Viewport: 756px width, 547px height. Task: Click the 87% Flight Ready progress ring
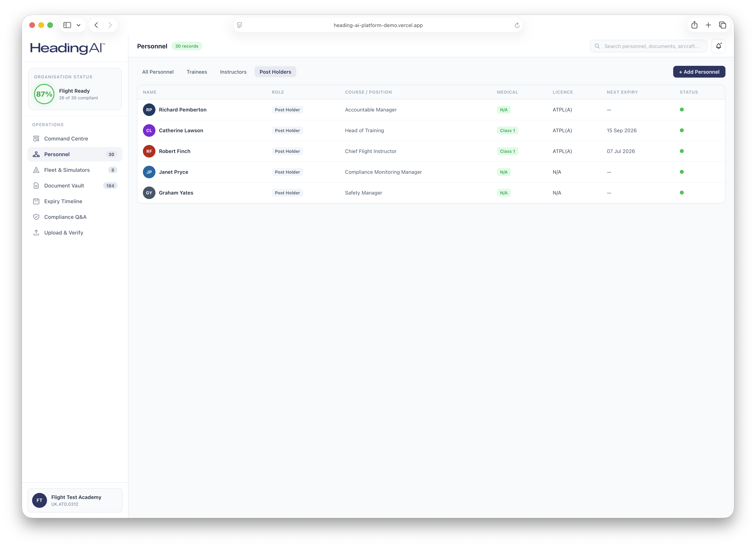coord(44,94)
